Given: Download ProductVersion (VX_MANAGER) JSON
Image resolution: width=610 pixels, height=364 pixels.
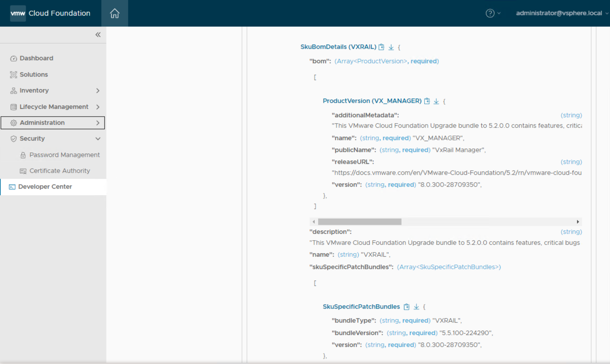Looking at the screenshot, I should point(436,101).
